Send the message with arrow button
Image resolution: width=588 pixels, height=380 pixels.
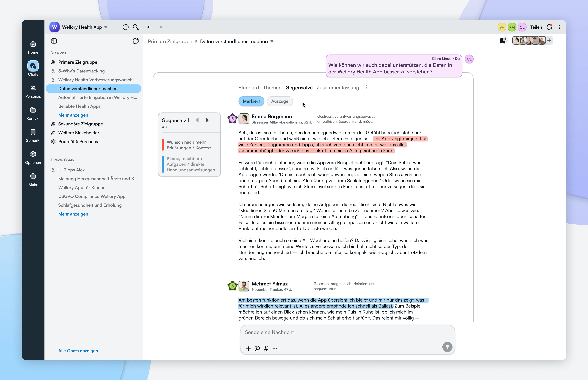click(447, 347)
